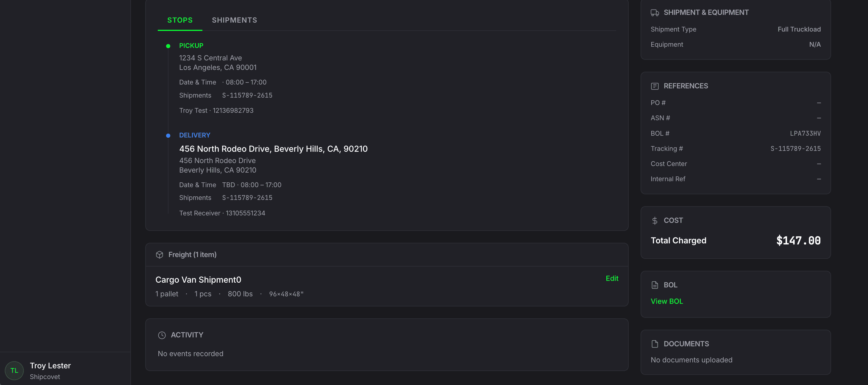
Task: Click the Troy Lester profile name
Action: 50,365
